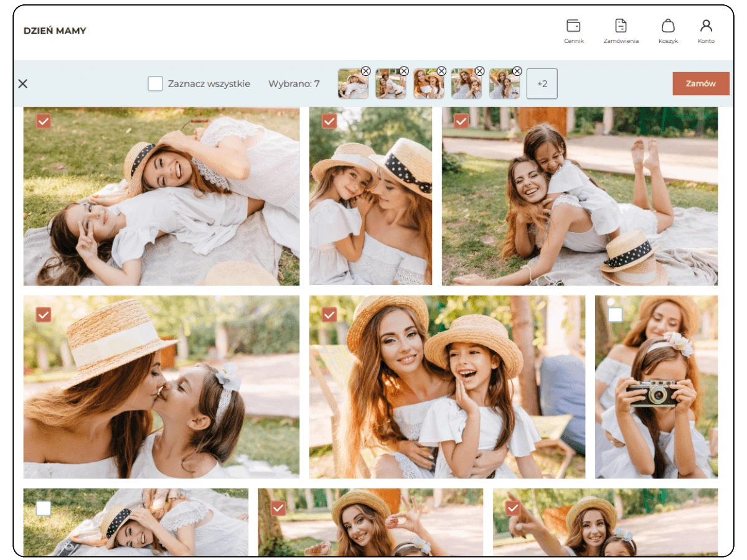
Task: Close the selection bar with the X
Action: (23, 83)
